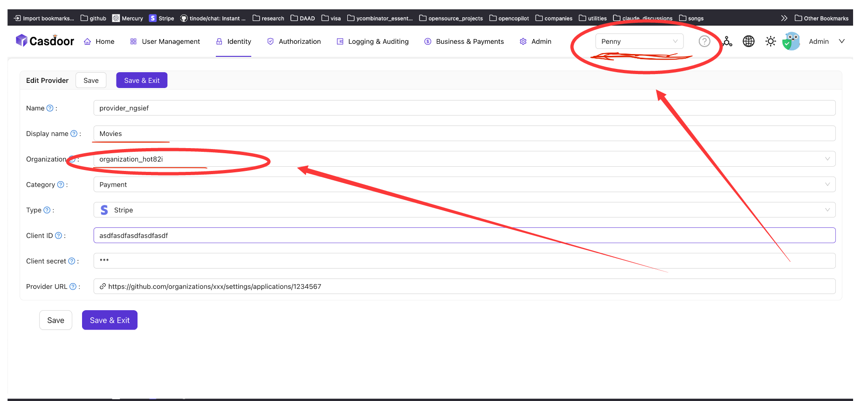Click the Casdoor logo
The image size is (868, 401).
pos(45,41)
